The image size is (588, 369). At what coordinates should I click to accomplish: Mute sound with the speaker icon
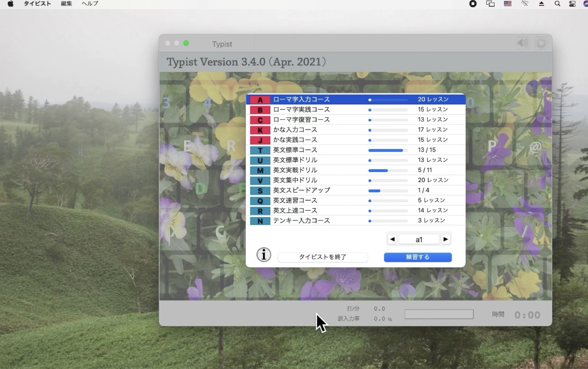click(x=523, y=43)
